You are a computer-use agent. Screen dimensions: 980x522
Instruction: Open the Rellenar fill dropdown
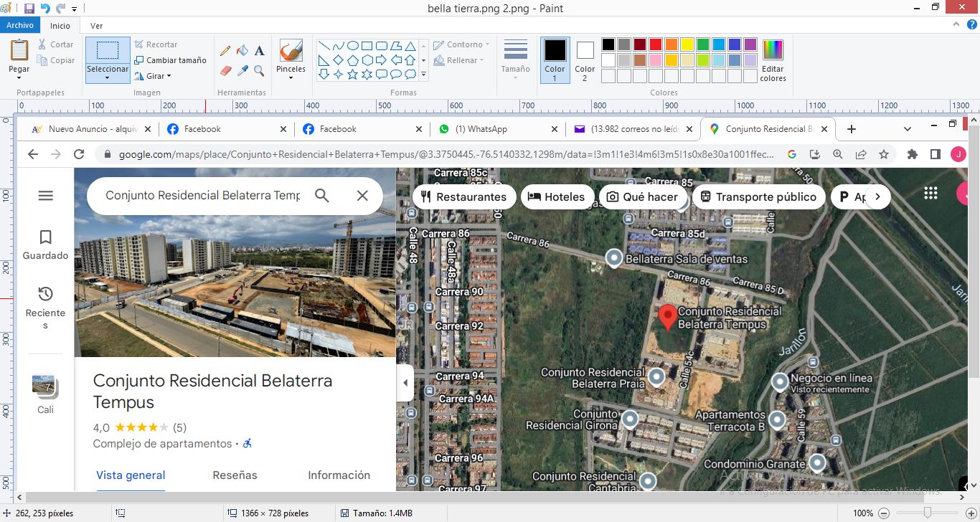[461, 60]
